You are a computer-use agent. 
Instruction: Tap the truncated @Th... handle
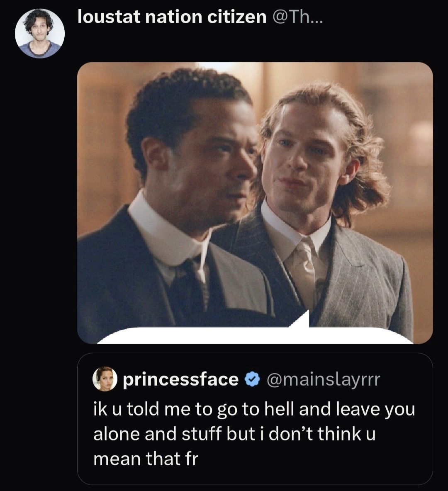pyautogui.click(x=296, y=17)
